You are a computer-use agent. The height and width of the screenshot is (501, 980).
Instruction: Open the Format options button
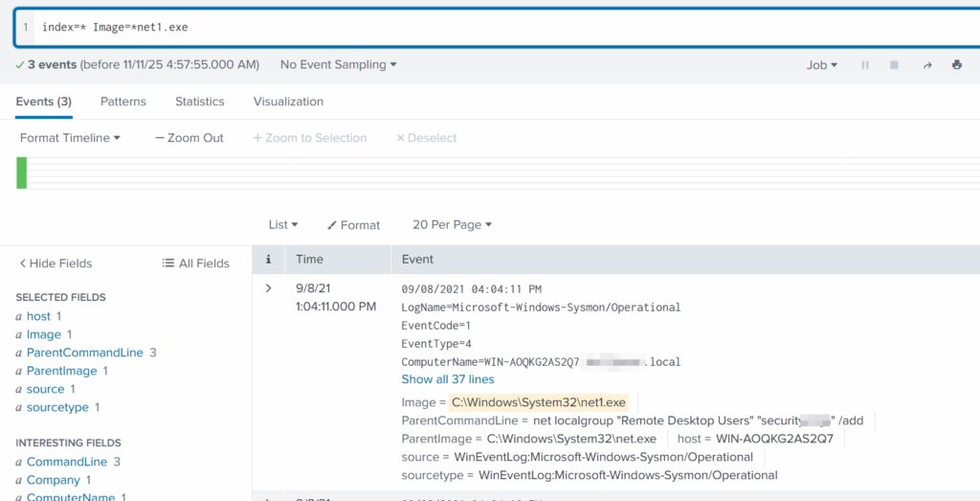[x=354, y=225]
